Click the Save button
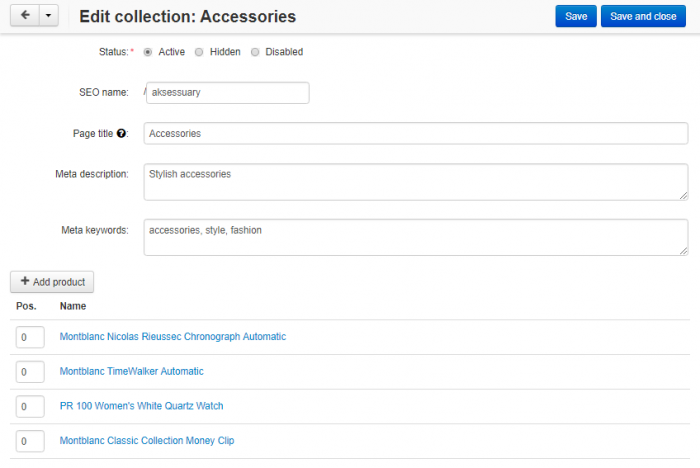Viewport: 700px width, 468px height. click(x=576, y=16)
